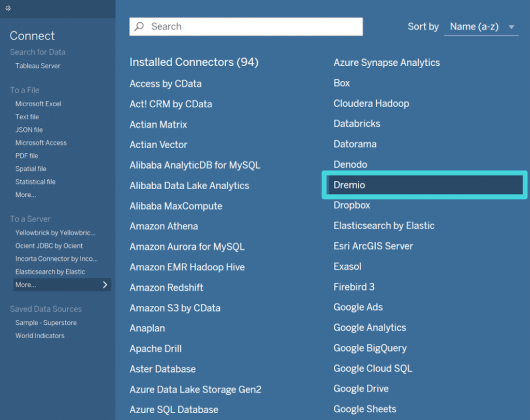Select Text file connection
The width and height of the screenshot is (530, 420).
27,117
